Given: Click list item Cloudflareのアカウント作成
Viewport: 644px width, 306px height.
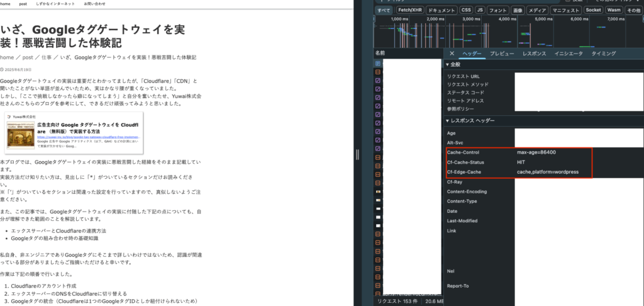Looking at the screenshot, I should click(x=43, y=286).
